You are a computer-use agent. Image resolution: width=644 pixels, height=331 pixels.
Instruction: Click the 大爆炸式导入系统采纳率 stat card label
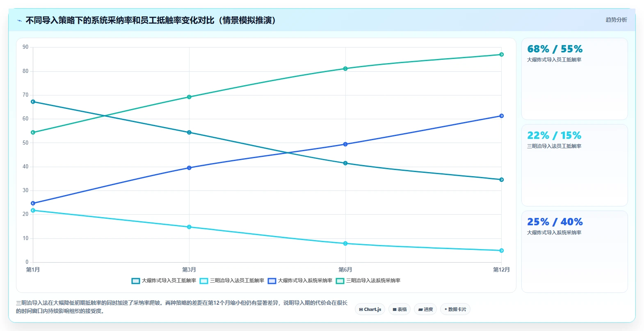tap(554, 233)
